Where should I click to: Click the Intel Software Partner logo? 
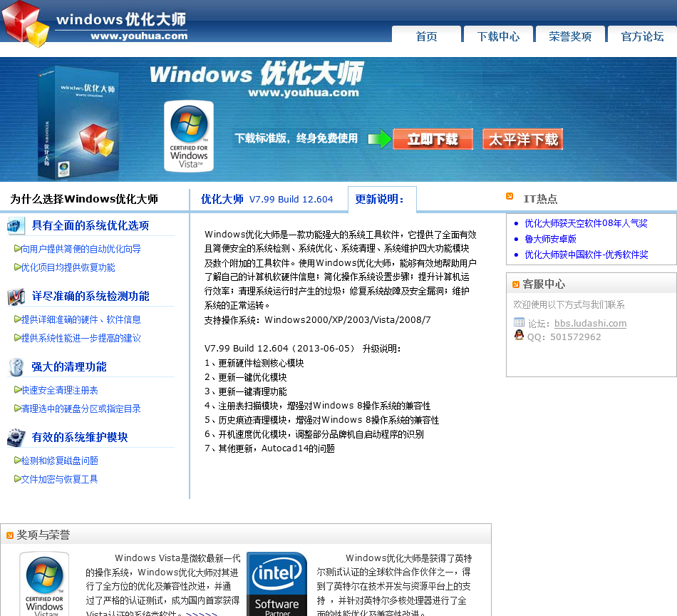coord(277,584)
